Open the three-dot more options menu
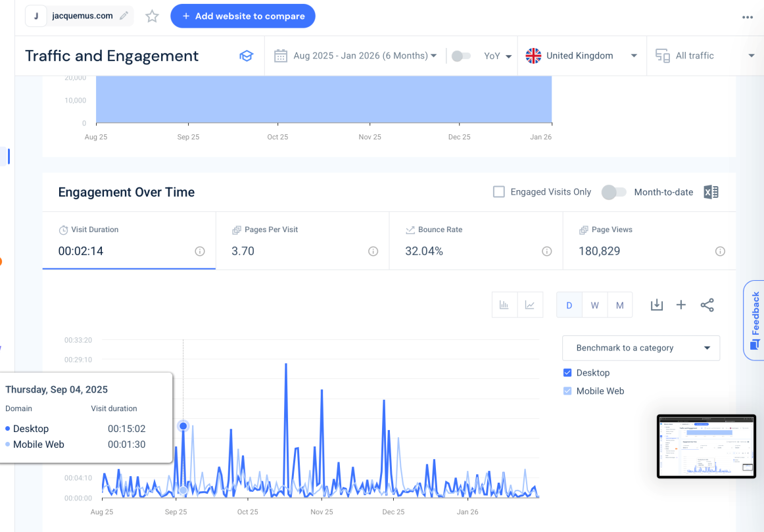The height and width of the screenshot is (532, 764). click(x=747, y=17)
